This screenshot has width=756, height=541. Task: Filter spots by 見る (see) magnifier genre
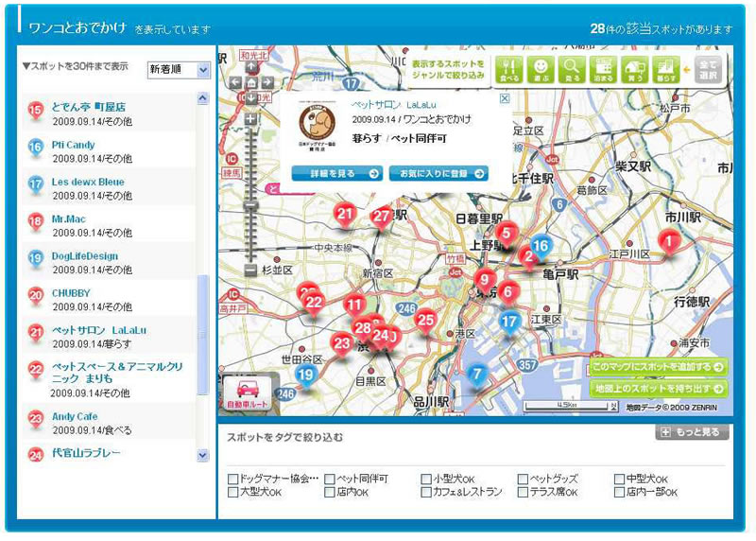coord(572,70)
